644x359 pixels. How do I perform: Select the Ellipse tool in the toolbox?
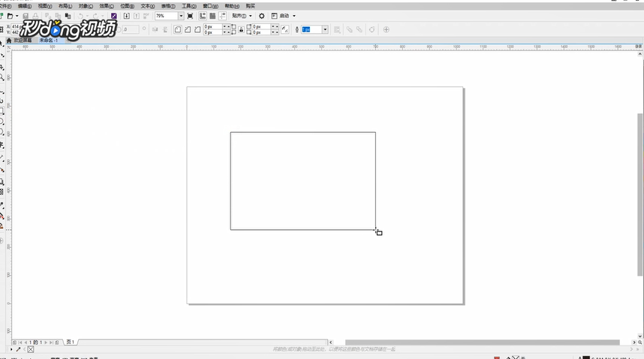pos(2,122)
